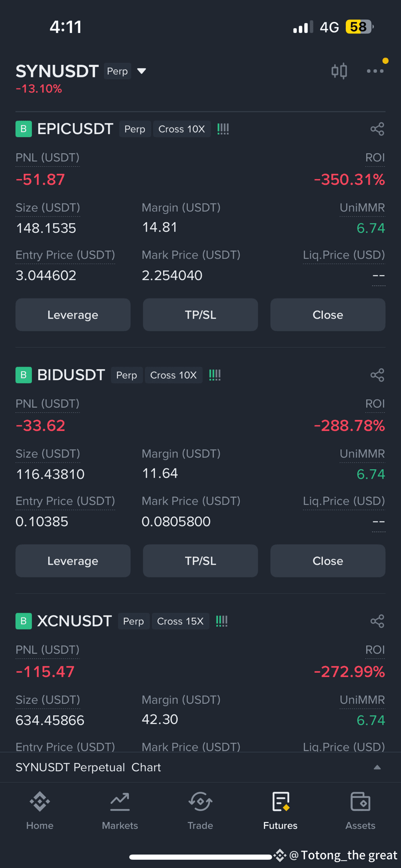Tap the BIDUSDT ADL indicator bars
Viewport: 401px width, 868px height.
point(215,375)
